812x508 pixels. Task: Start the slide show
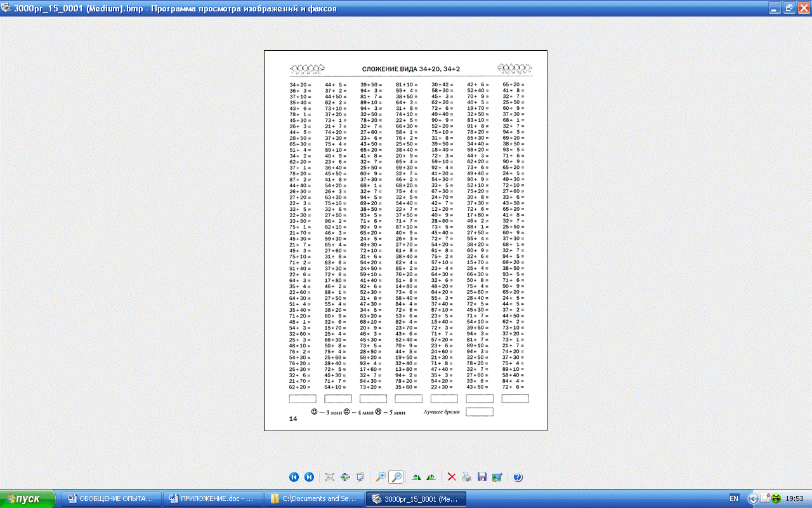tap(360, 477)
